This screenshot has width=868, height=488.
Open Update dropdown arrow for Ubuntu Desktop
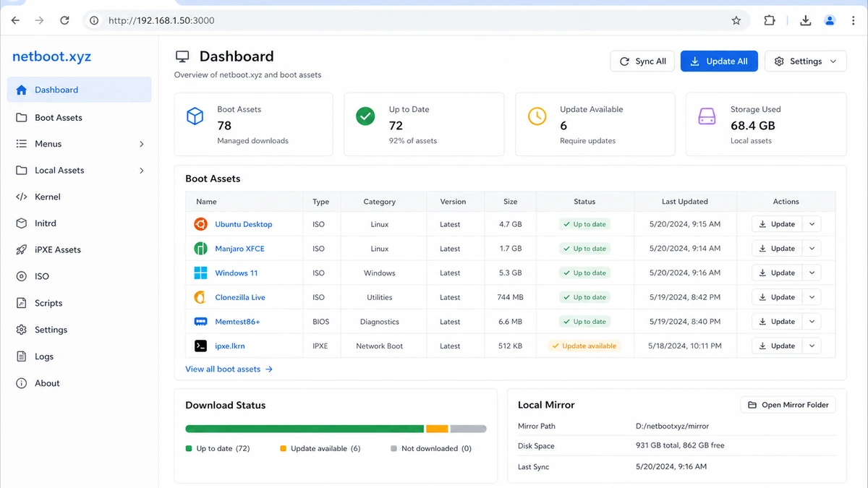click(x=812, y=224)
